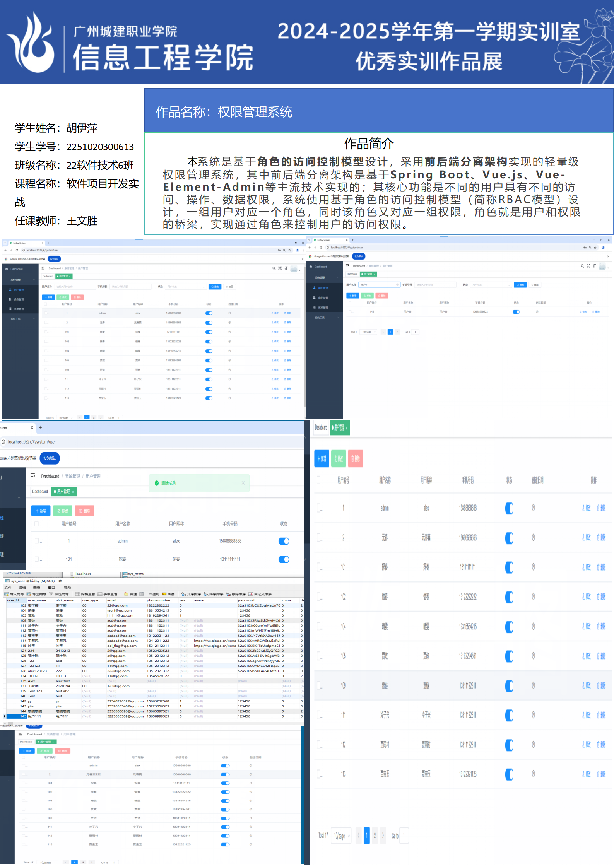This screenshot has width=614, height=868.
Task: Click the 十六进制 hex toolbar icon
Action: tap(142, 594)
